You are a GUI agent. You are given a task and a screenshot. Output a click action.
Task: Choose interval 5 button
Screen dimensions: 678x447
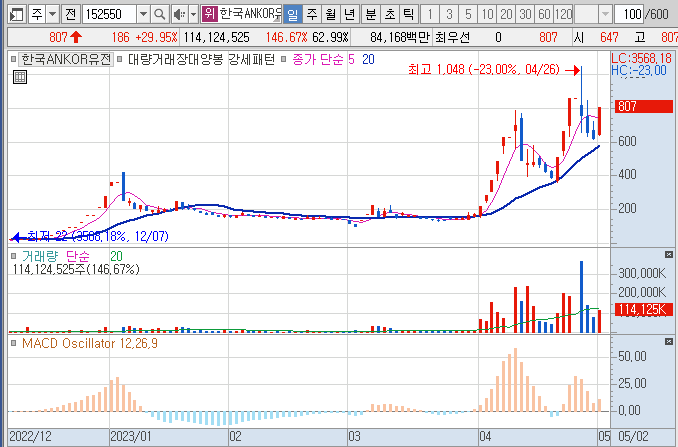[x=468, y=14]
